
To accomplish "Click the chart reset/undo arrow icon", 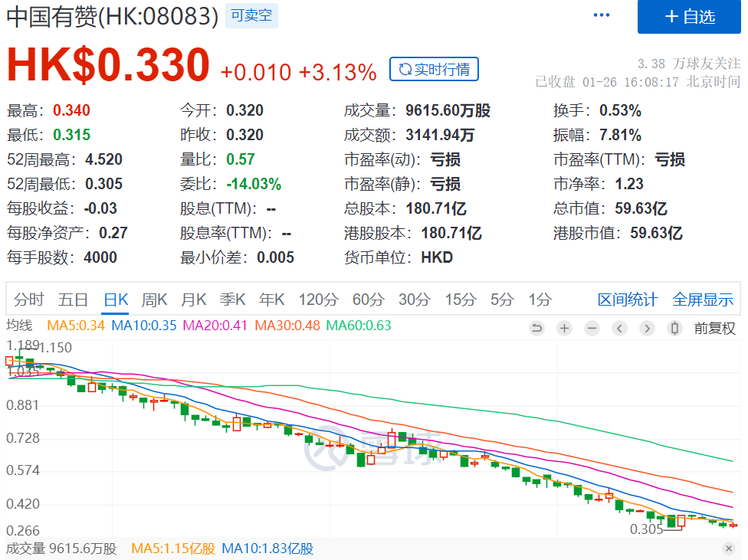I will tap(536, 328).
